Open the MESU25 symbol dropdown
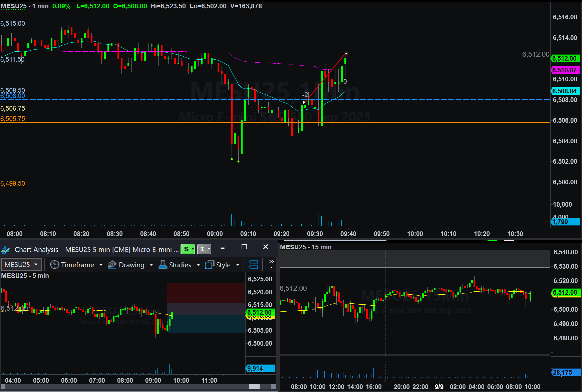582x392 pixels. pyautogui.click(x=21, y=265)
